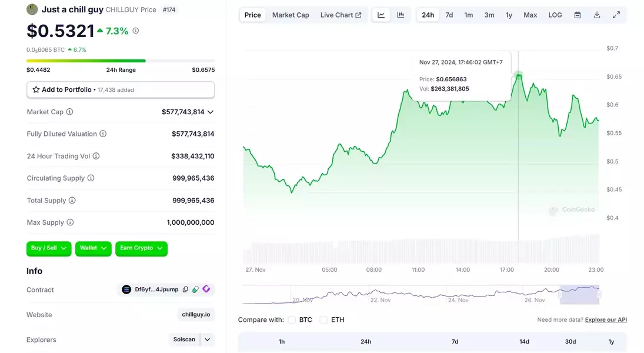Click the info icon beside Market Cap
The width and height of the screenshot is (644, 353).
(69, 112)
